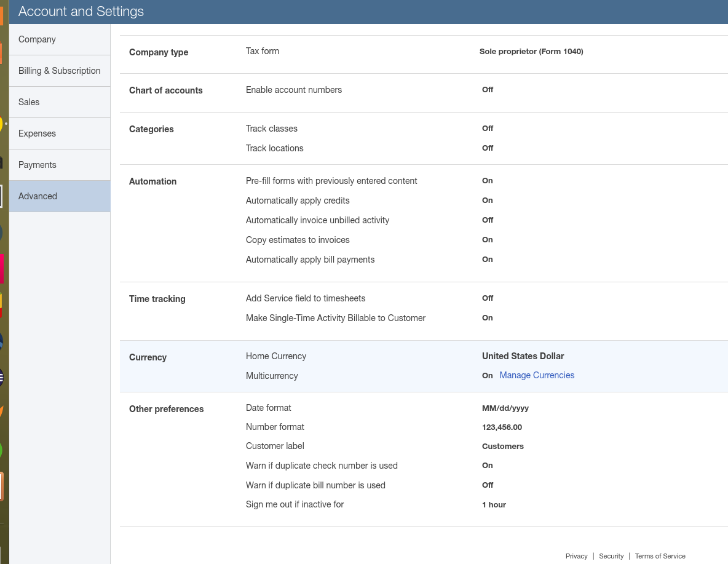728x564 pixels.
Task: Click the United States Dollar value
Action: point(523,356)
